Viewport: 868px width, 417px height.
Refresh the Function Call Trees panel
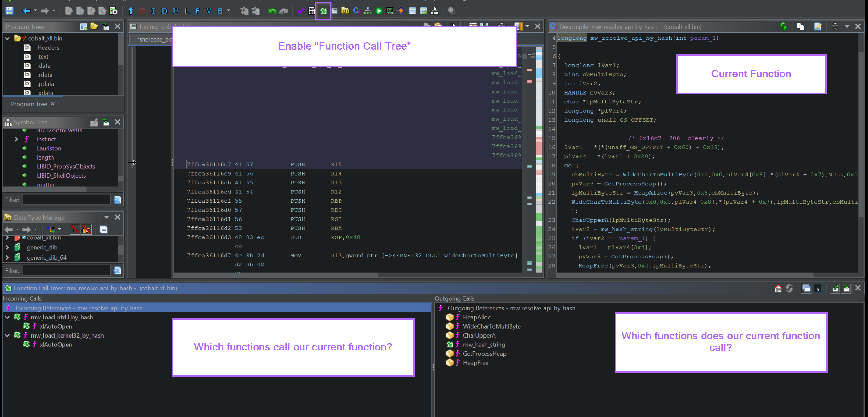tap(790, 288)
